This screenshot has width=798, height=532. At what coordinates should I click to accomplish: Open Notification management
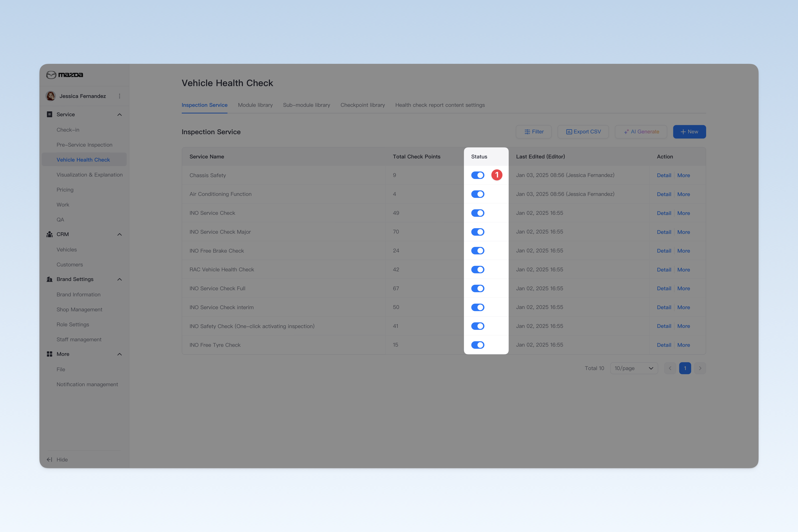click(x=84, y=384)
